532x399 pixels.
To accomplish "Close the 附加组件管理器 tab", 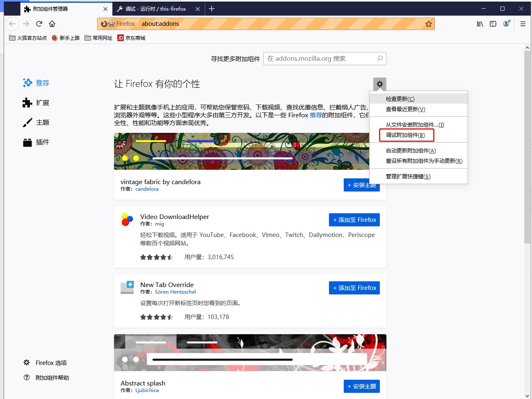I will click(105, 9).
